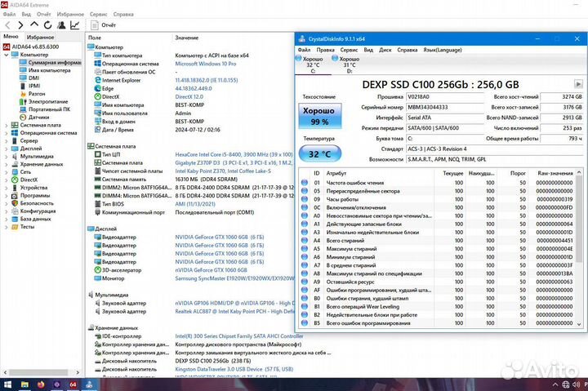This screenshot has height=391, width=588.
Task: Open CrystalDiskInfo Правка menu
Action: click(325, 50)
